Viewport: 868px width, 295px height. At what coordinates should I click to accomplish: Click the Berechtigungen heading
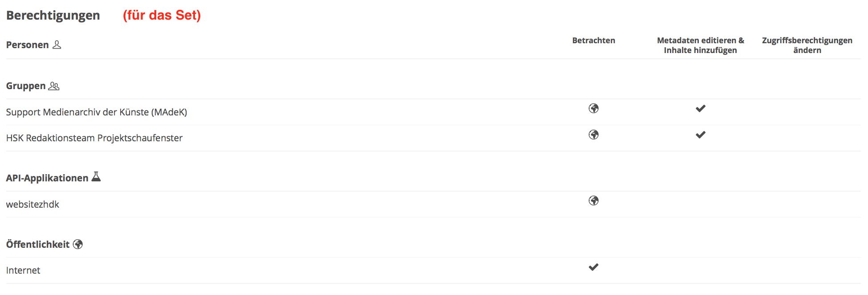coord(53,16)
